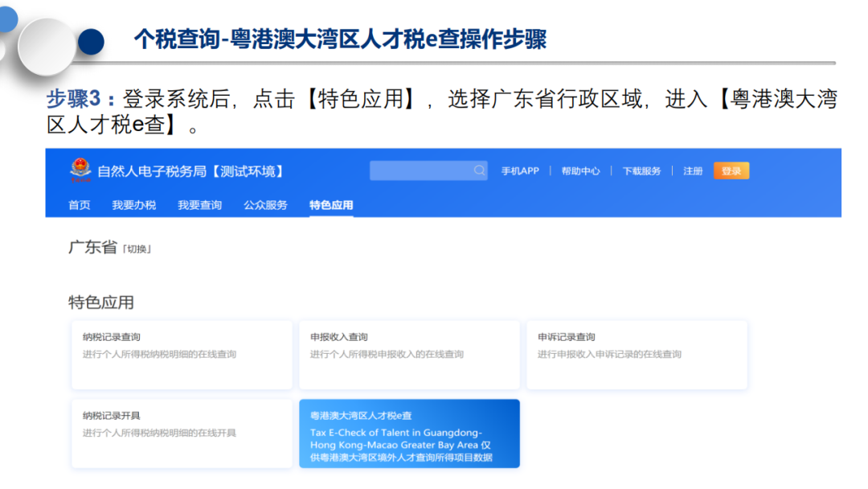Click description 进行个人所得税申报收入的在线查询
Screen dimensions: 868x489
coord(387,355)
